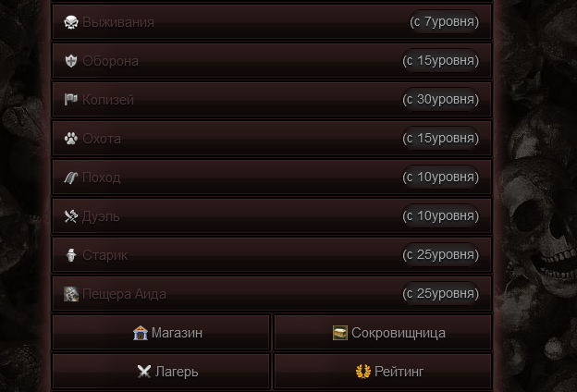Click the Поход trail icon

71,178
